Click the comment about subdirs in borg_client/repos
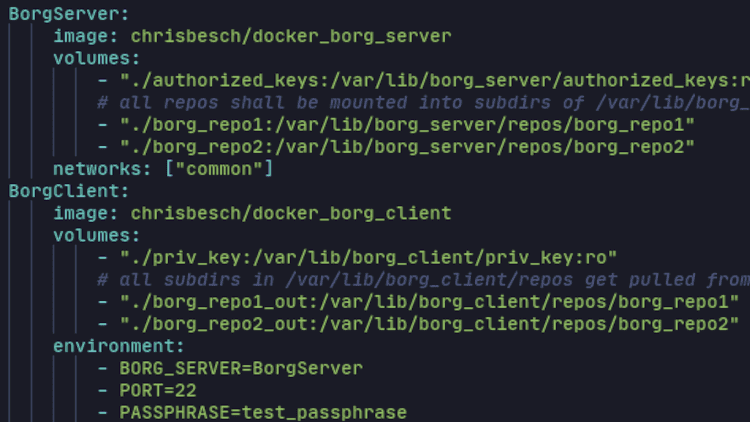This screenshot has height=422, width=750. tap(423, 279)
